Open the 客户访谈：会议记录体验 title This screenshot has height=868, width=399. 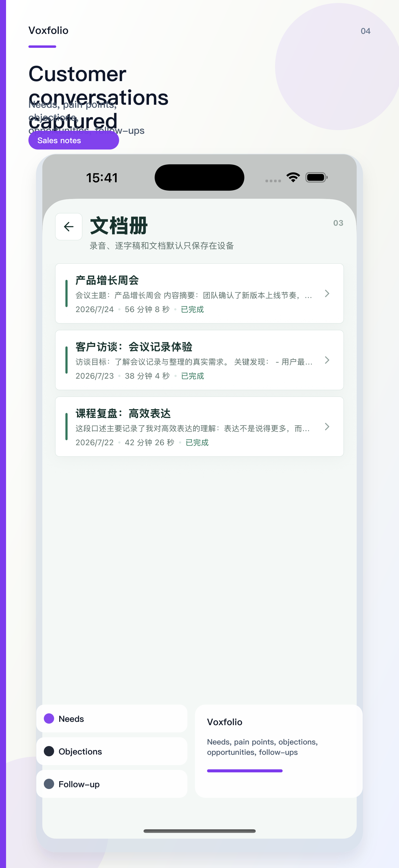[x=134, y=347]
